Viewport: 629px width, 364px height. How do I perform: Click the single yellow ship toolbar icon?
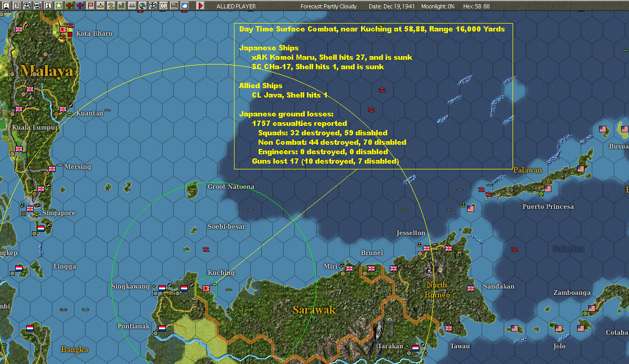coord(101,6)
